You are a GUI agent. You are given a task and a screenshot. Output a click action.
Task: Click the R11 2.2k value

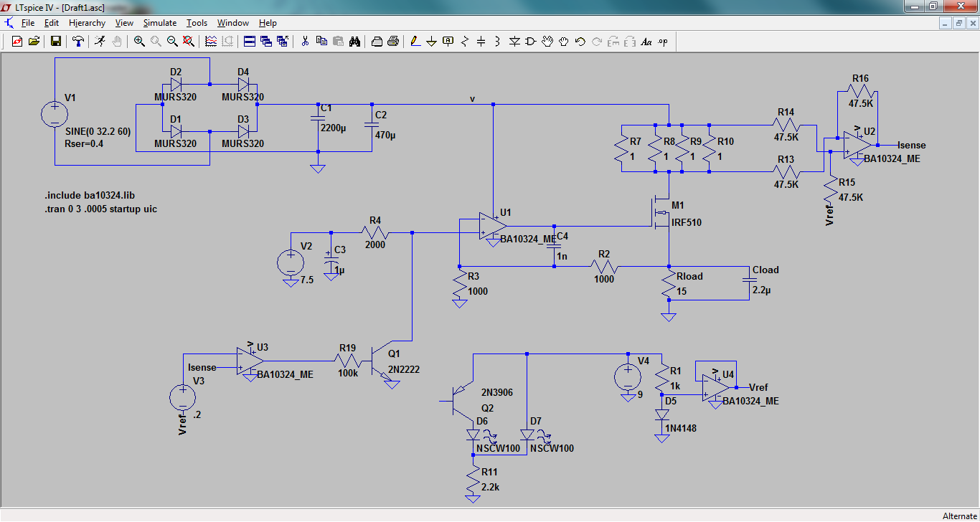click(491, 487)
